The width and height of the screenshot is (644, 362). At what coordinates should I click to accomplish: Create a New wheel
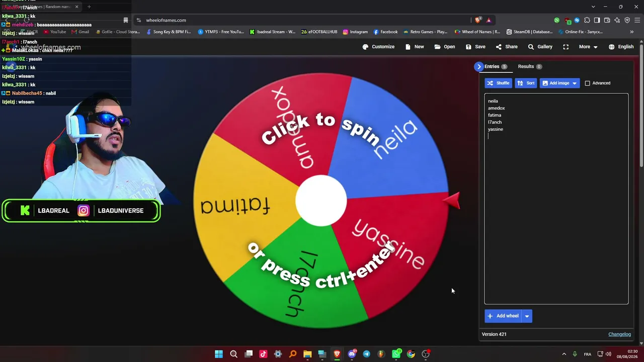point(415,47)
